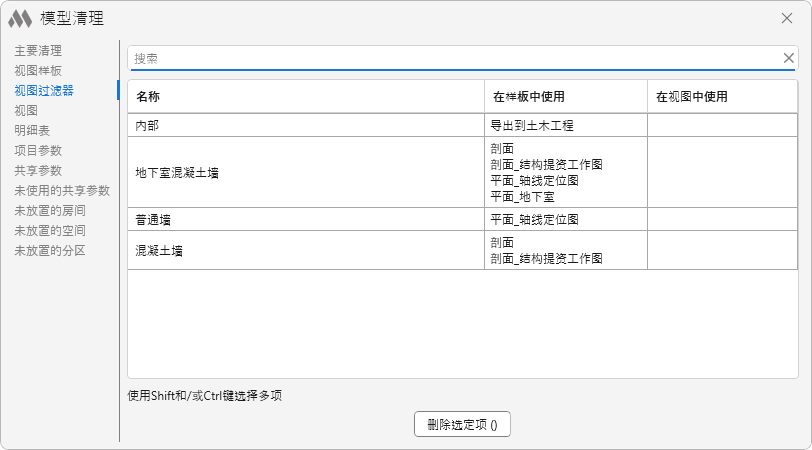Open the 主要清理 section

[x=38, y=50]
